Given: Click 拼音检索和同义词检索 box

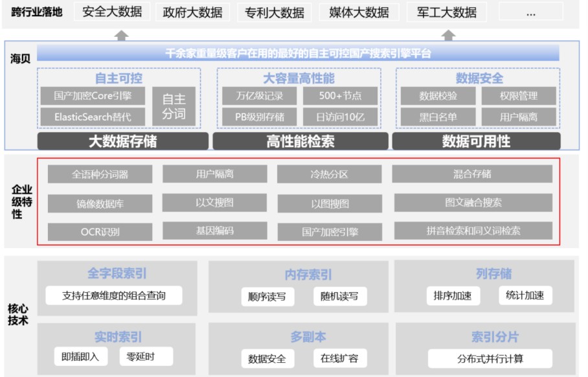Looking at the screenshot, I should pos(473,231).
